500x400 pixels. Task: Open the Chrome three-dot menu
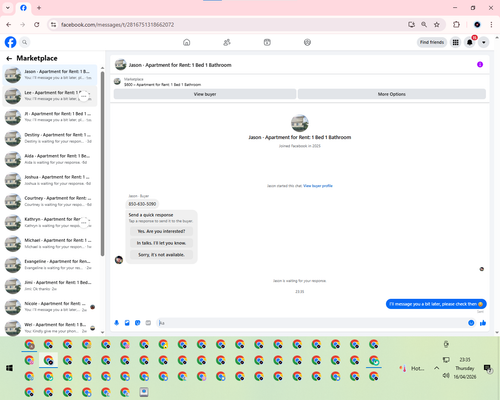491,24
